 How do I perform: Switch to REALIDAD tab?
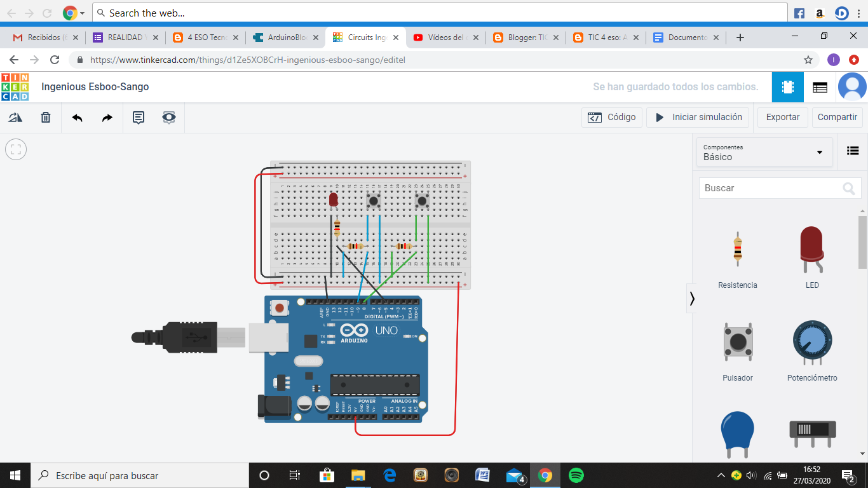pos(125,37)
